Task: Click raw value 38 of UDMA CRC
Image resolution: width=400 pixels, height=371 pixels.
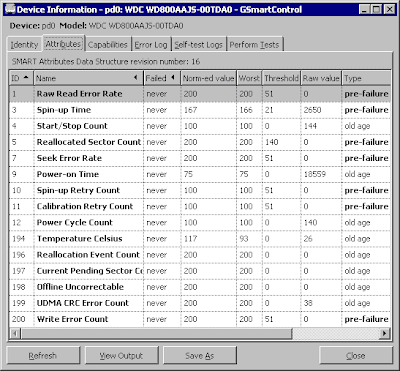Action: click(x=309, y=303)
